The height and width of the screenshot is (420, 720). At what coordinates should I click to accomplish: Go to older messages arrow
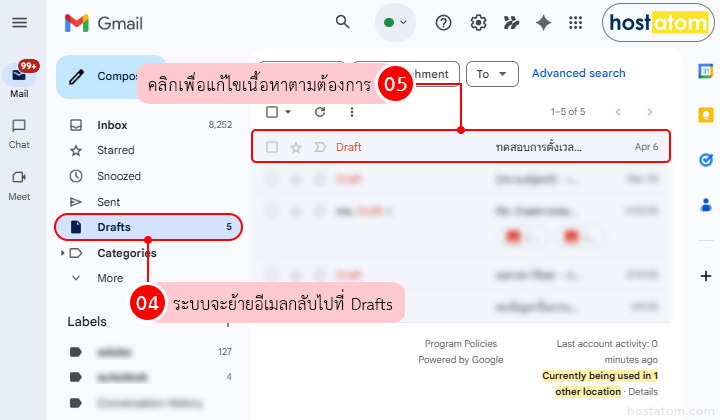point(649,112)
